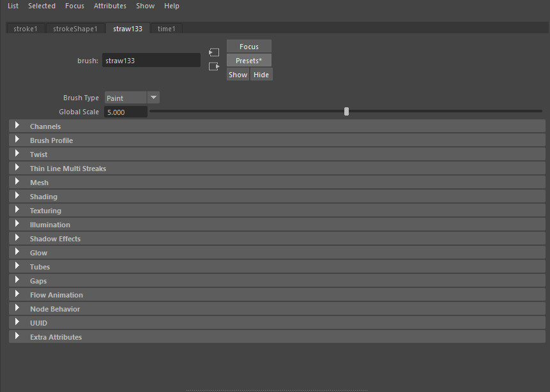Expand the Node Behavior section
This screenshot has width=550, height=392.
pos(277,308)
